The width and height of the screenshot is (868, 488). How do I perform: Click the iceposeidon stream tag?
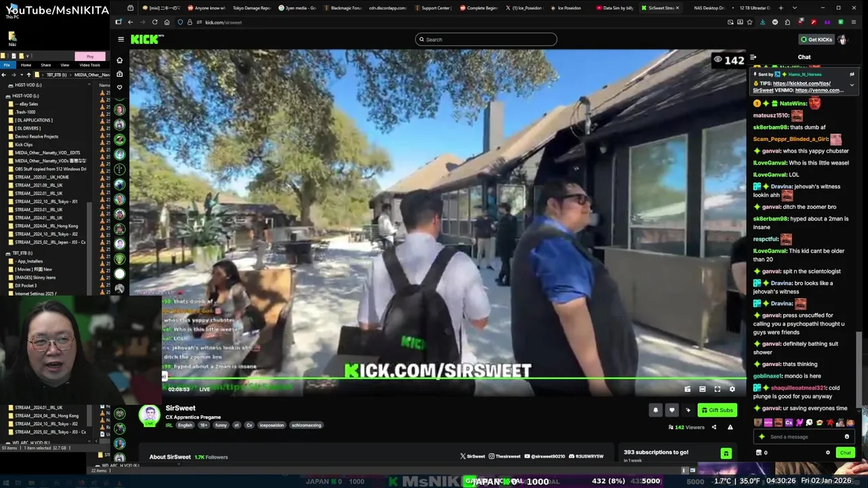pos(271,425)
